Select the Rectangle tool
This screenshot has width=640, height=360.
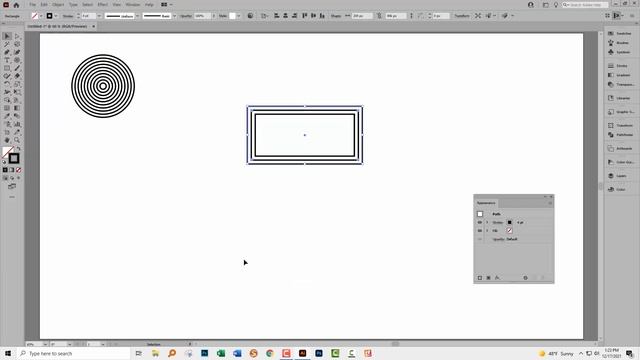pyautogui.click(x=7, y=68)
